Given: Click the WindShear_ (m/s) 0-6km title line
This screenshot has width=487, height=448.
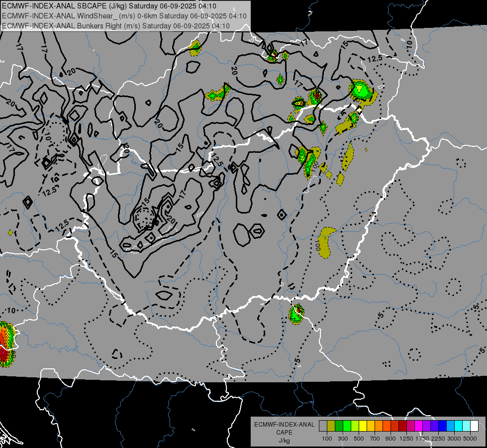Looking at the screenshot, I should tap(124, 16).
